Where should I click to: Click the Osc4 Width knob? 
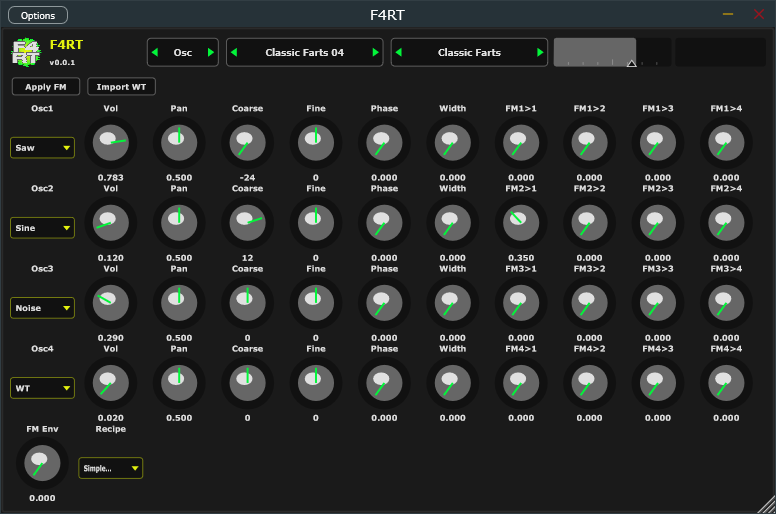pos(453,383)
